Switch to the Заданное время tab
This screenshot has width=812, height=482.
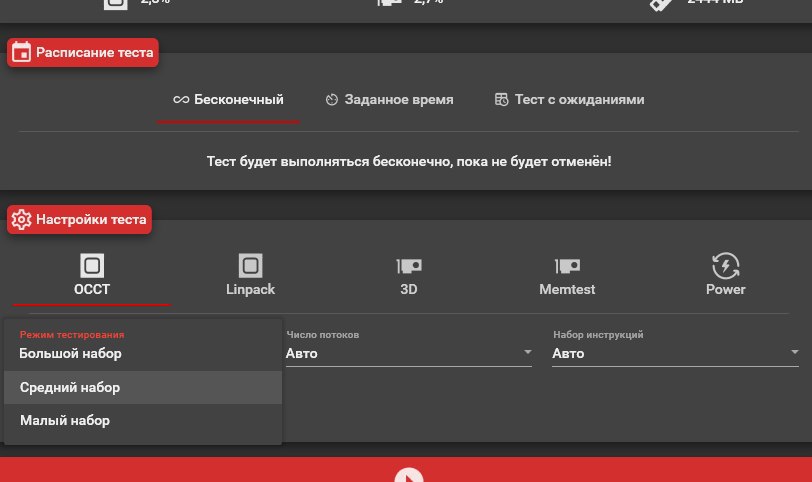(389, 100)
